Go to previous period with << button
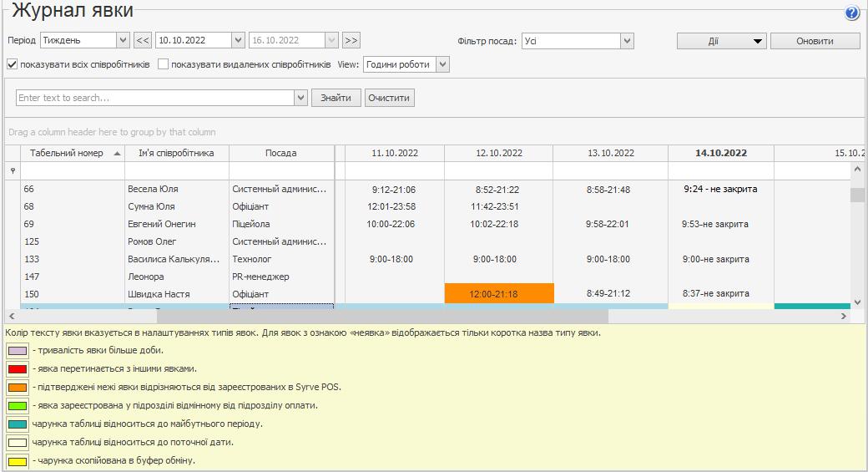The width and height of the screenshot is (868, 472). point(143,40)
